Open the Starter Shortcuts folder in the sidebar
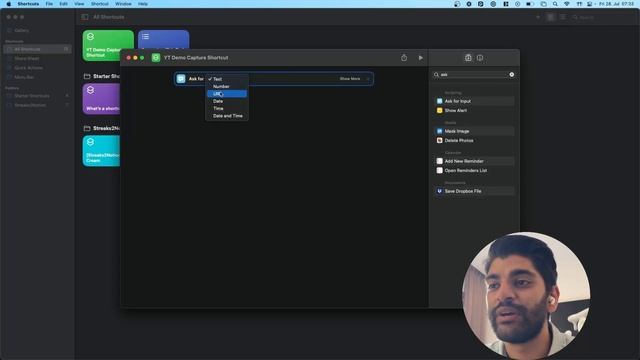This screenshot has height=360, width=640. [37, 96]
